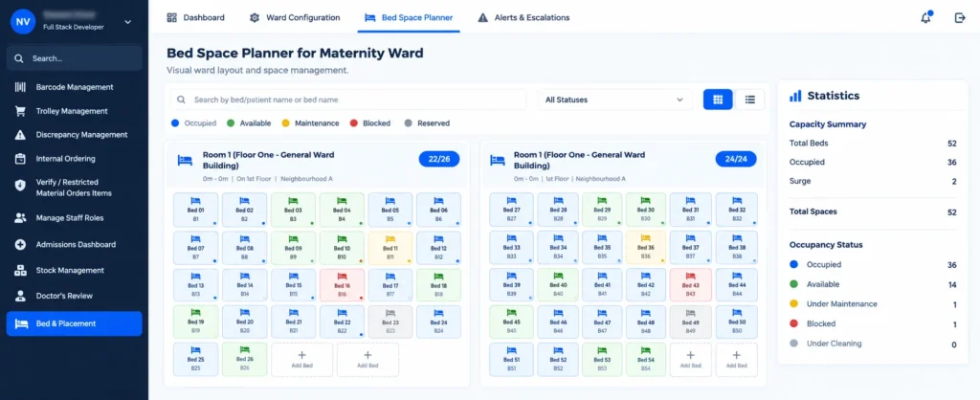Open Barcode Management from sidebar
Screen dimensions: 980x400
point(74,87)
